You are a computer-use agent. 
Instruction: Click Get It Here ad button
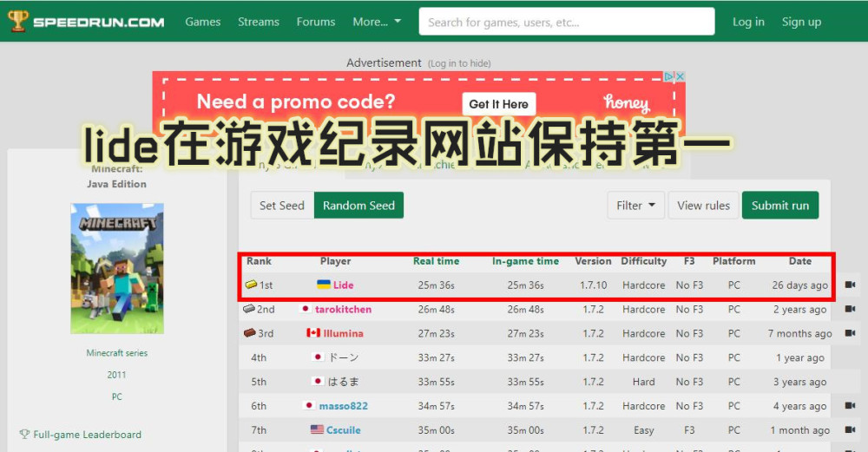coord(499,104)
